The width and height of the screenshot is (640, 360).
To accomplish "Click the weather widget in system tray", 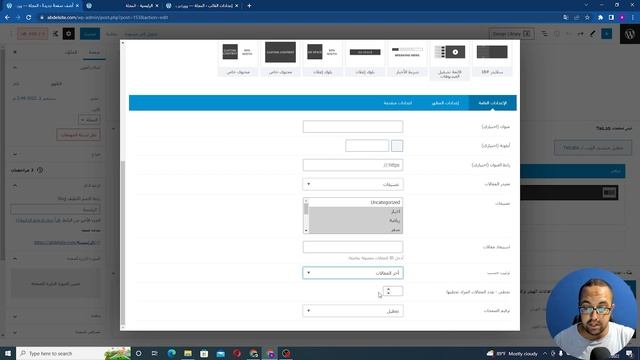I will tap(512, 353).
